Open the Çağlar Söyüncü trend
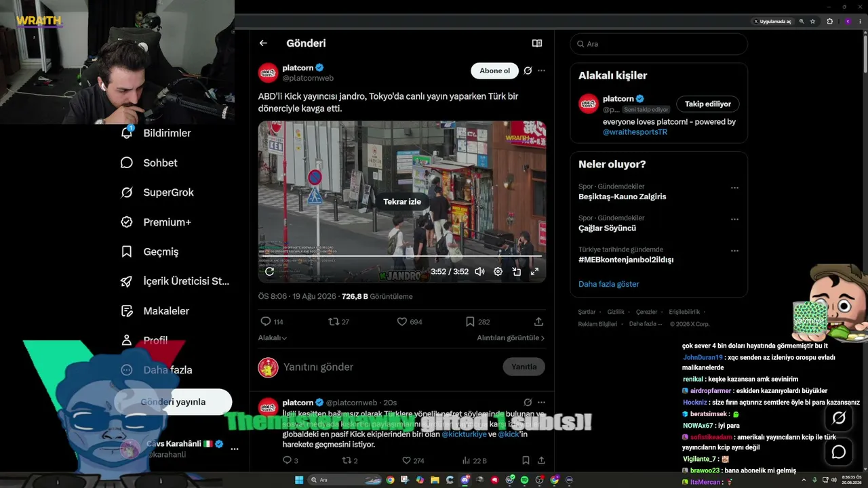The image size is (868, 488). [x=607, y=228]
